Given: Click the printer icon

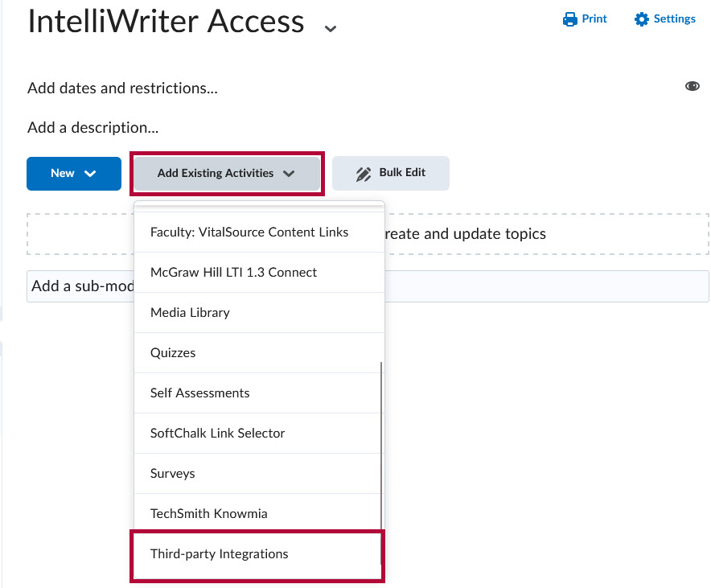Looking at the screenshot, I should tap(570, 19).
